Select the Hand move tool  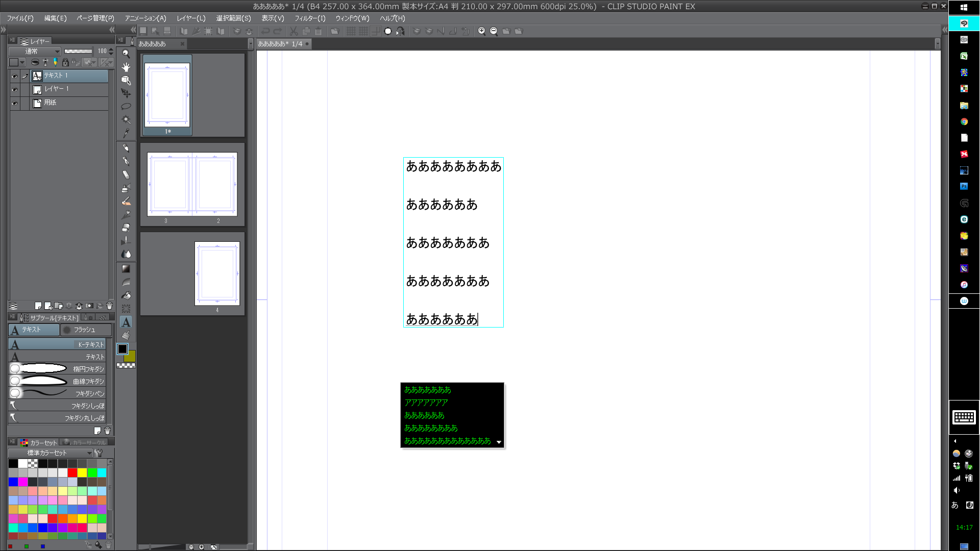click(126, 67)
